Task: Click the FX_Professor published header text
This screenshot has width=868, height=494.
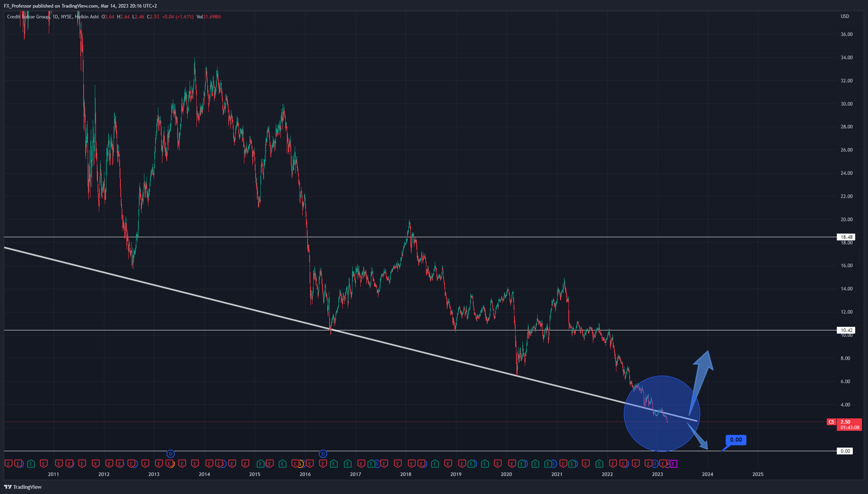Action: 80,6
